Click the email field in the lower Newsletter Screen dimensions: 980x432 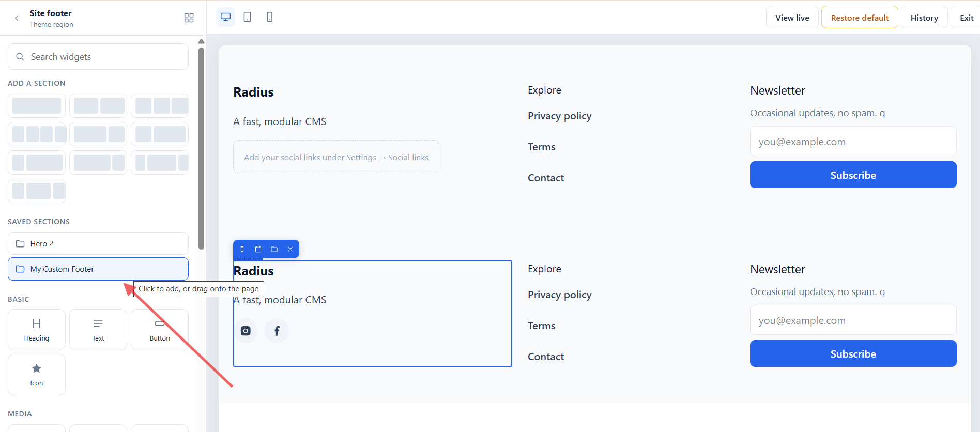[x=853, y=320]
